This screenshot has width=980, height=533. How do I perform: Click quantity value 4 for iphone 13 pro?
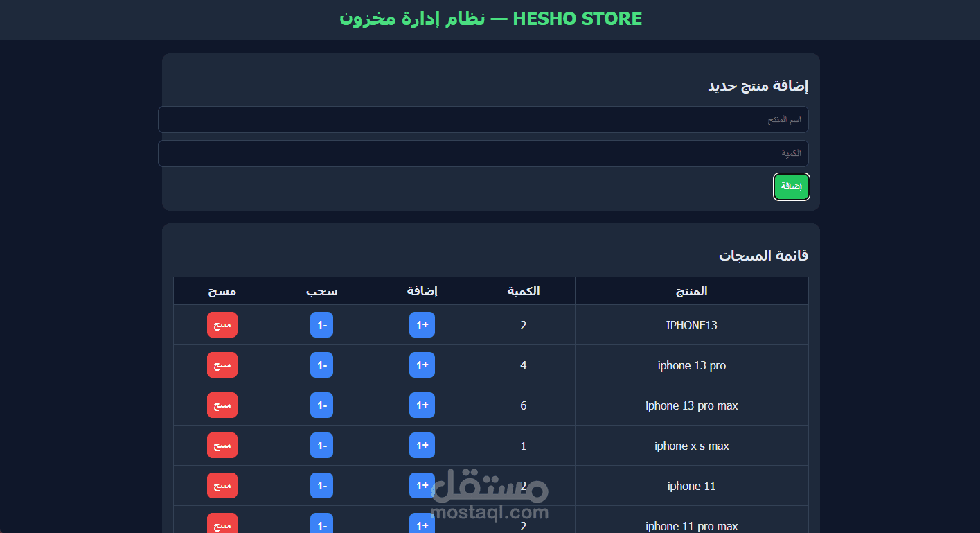click(524, 365)
